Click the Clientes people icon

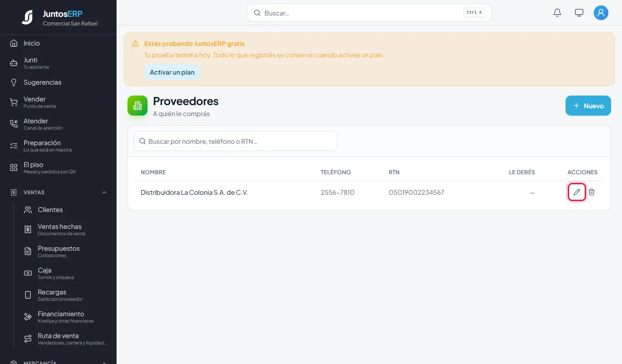[x=28, y=210]
